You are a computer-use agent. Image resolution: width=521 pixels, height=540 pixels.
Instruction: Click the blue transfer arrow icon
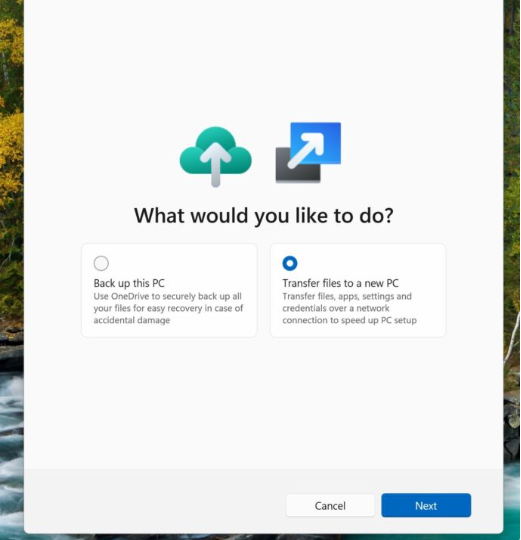click(x=308, y=152)
